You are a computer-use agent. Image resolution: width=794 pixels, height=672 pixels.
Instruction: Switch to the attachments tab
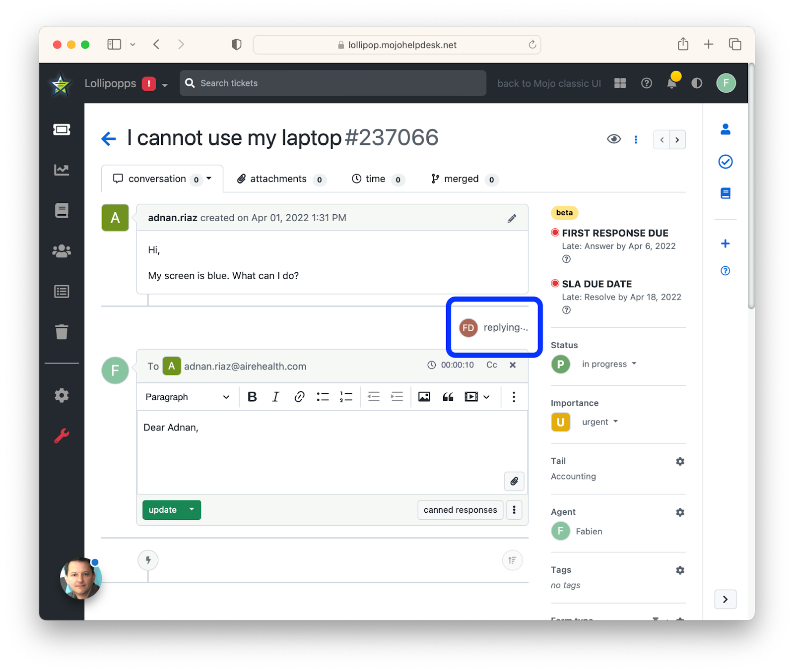(281, 179)
